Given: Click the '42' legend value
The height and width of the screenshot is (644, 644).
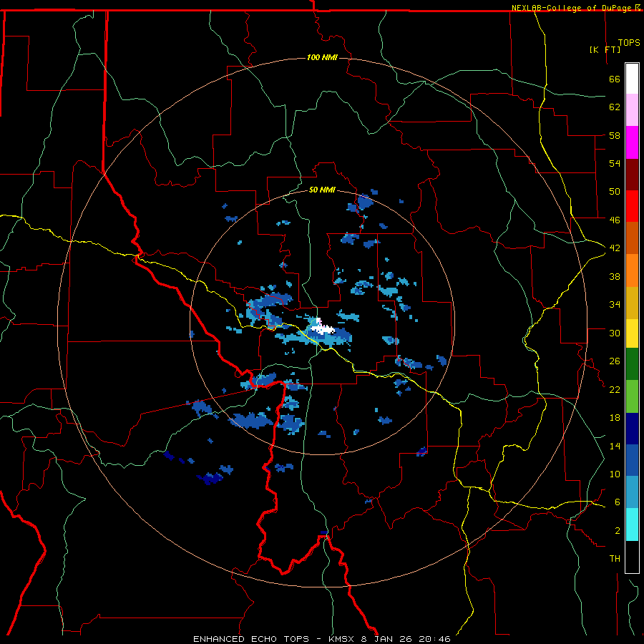Looking at the screenshot, I should click(615, 248).
